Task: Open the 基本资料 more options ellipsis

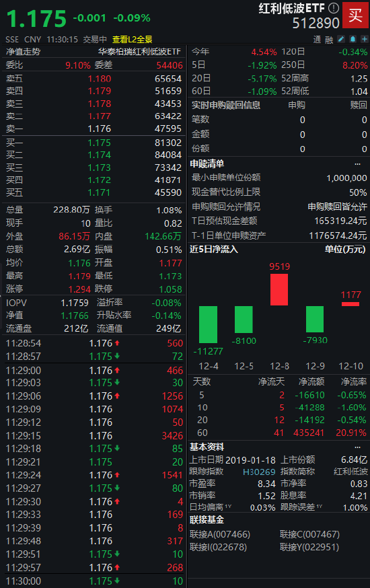Action: [357, 447]
